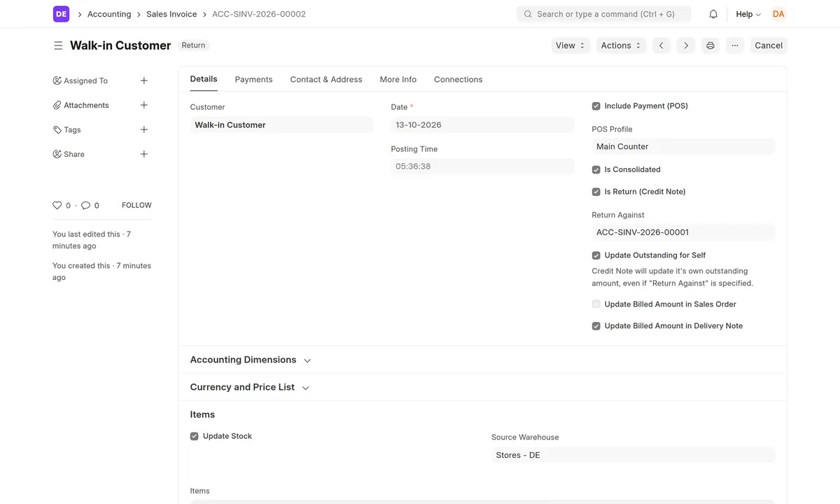
Task: Toggle Is Consolidated checkbox
Action: [596, 170]
